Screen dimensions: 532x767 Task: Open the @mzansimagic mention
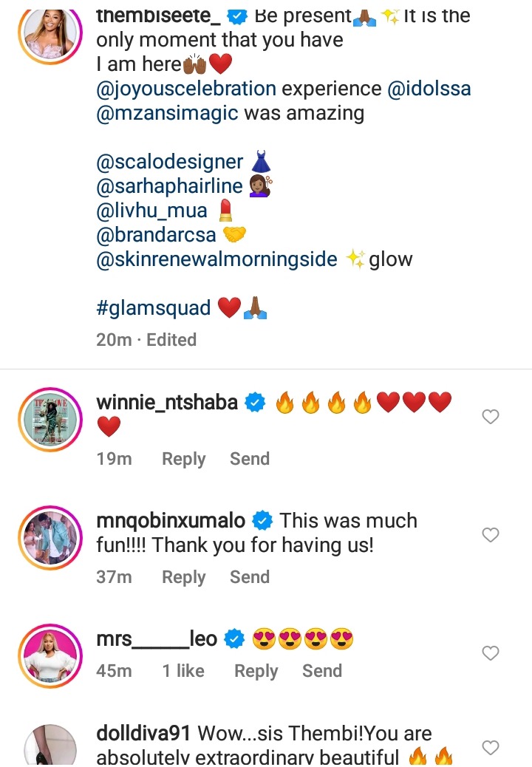pyautogui.click(x=167, y=114)
